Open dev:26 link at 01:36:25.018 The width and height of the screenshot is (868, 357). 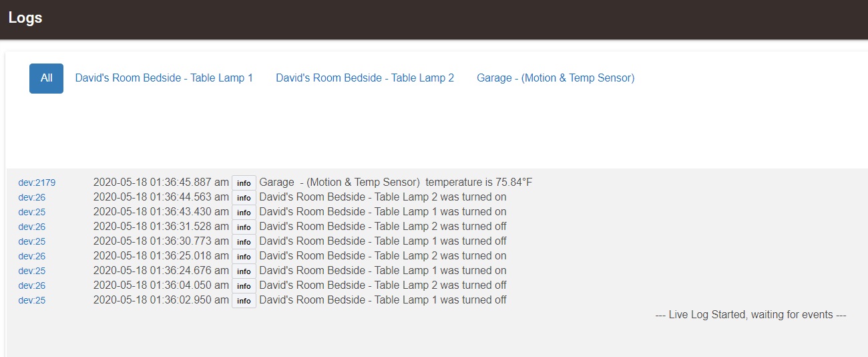(x=32, y=256)
